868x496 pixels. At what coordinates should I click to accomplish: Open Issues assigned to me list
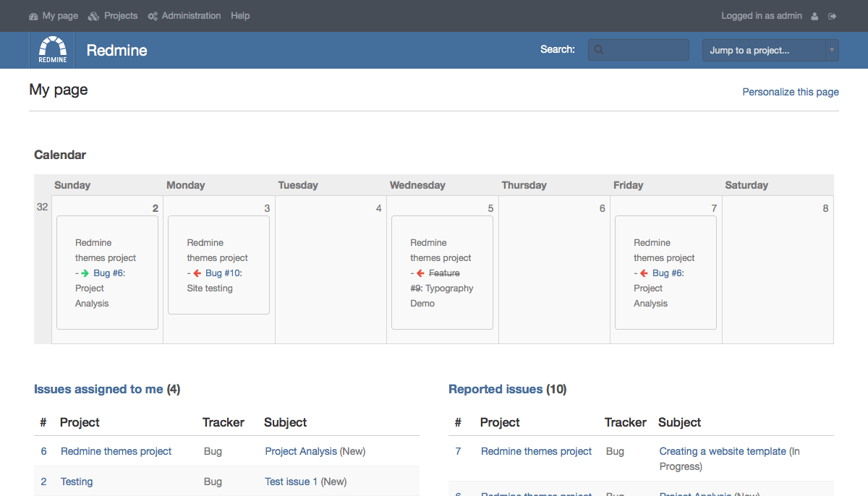pyautogui.click(x=98, y=389)
